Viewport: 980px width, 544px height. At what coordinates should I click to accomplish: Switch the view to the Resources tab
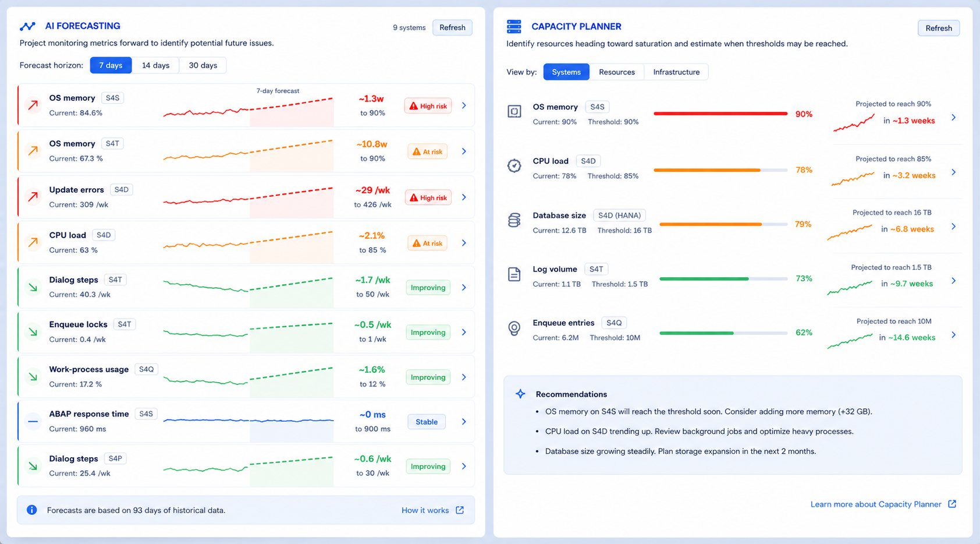(x=617, y=72)
